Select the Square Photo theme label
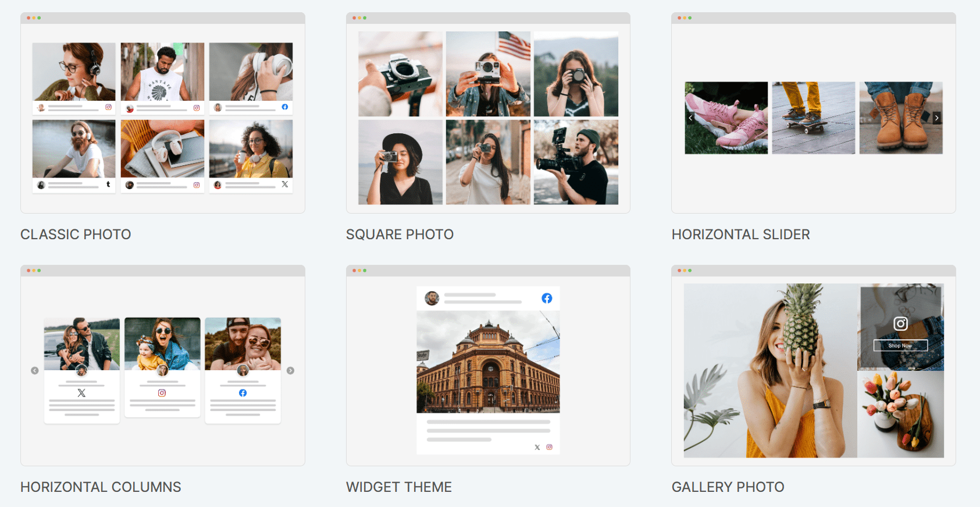The image size is (980, 507). point(400,235)
